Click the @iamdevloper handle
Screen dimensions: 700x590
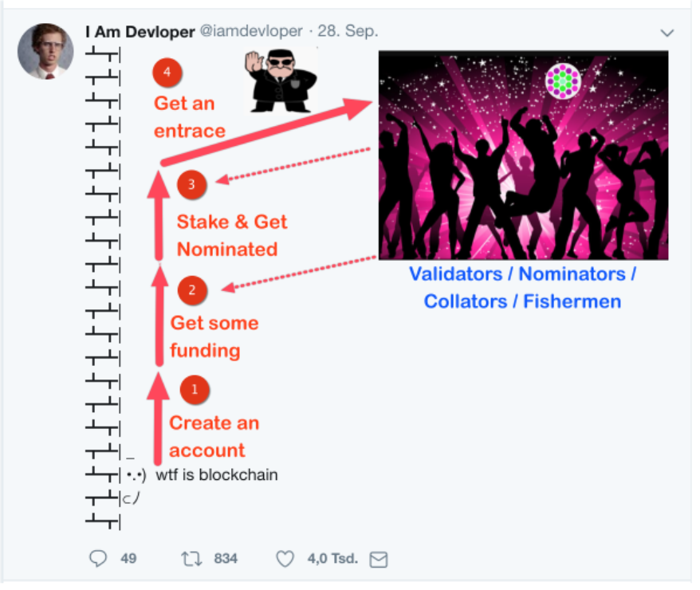pos(249,32)
